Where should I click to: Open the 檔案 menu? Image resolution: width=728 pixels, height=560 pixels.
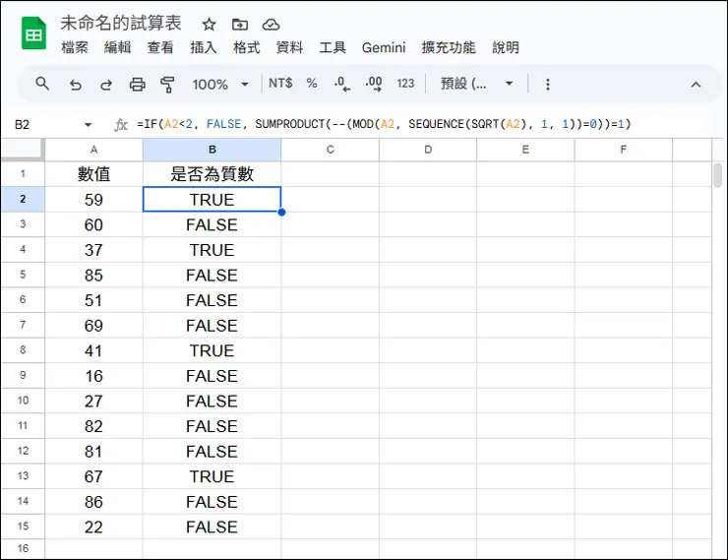tap(75, 47)
